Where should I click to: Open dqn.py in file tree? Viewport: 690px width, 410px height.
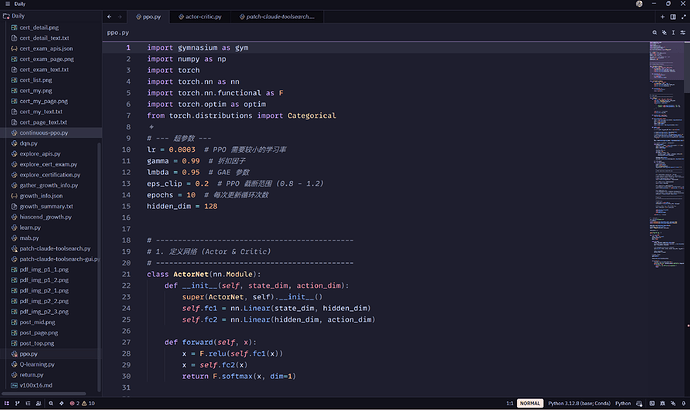29,143
